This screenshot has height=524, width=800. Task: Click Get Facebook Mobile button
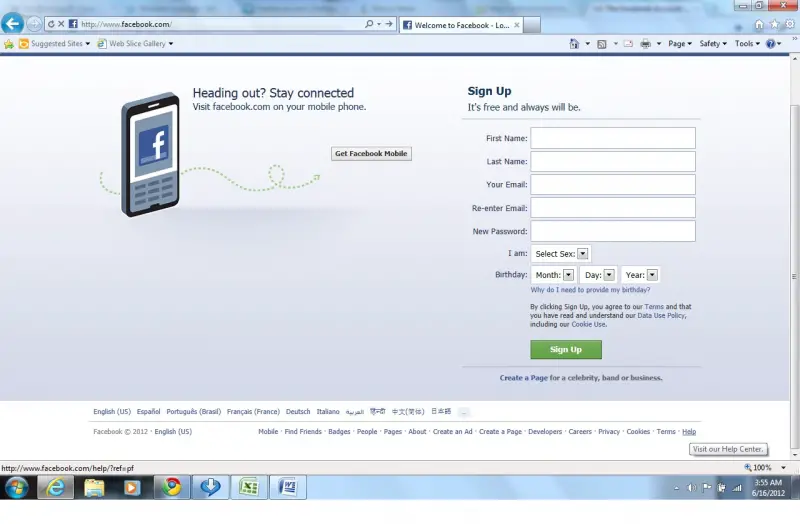[371, 154]
